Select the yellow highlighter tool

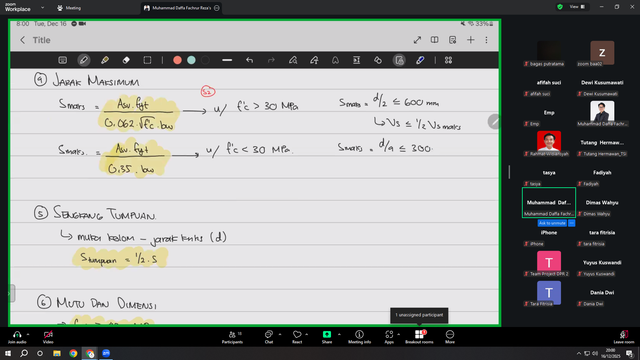pos(105,60)
